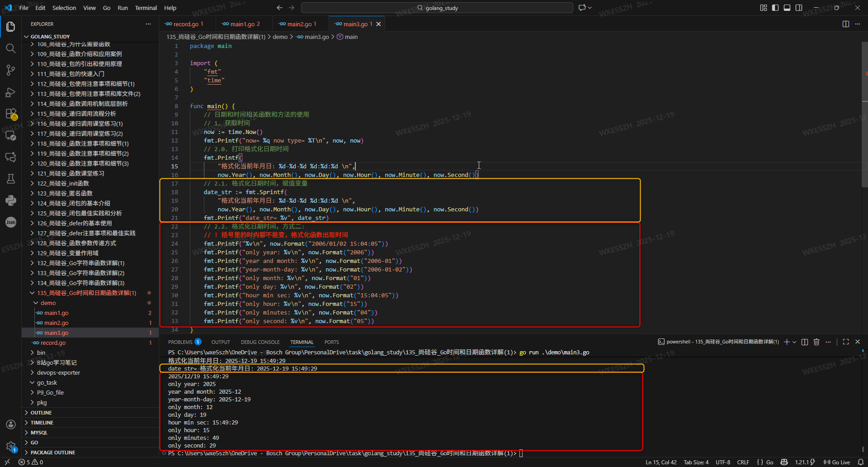Open the Selection menu
This screenshot has height=467, width=868.
pos(64,8)
